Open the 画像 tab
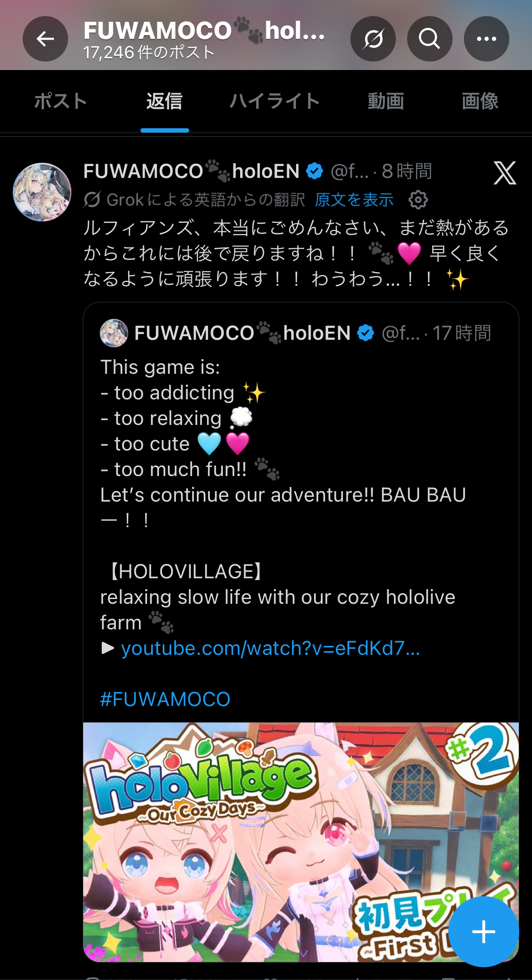Viewport: 532px width, 980px height. tap(480, 101)
